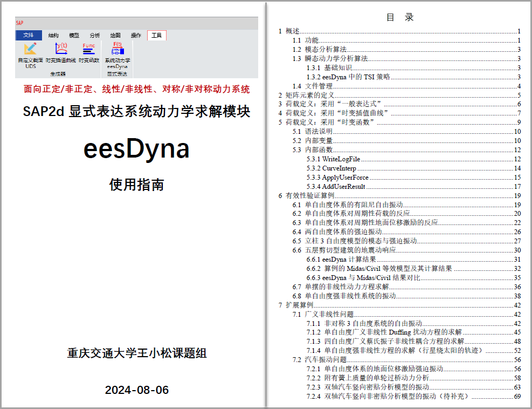Select the "使用指南" cover subtitle
Viewport: 532px width, 409px height.
(x=136, y=185)
